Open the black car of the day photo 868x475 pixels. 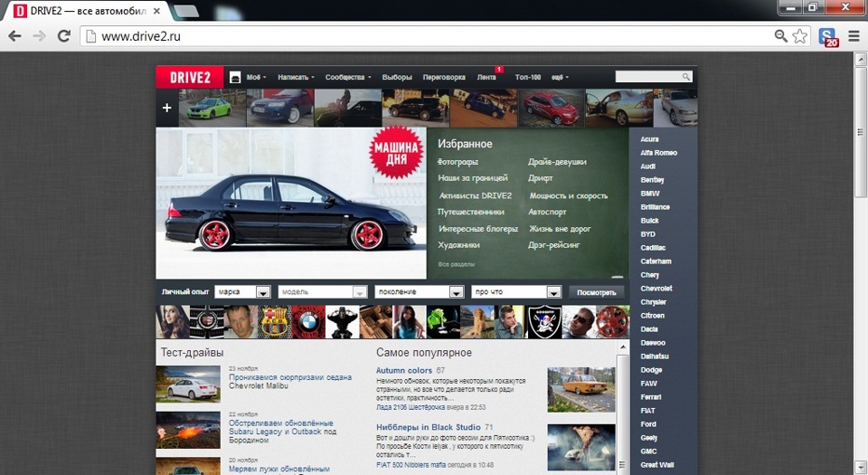tap(291, 204)
